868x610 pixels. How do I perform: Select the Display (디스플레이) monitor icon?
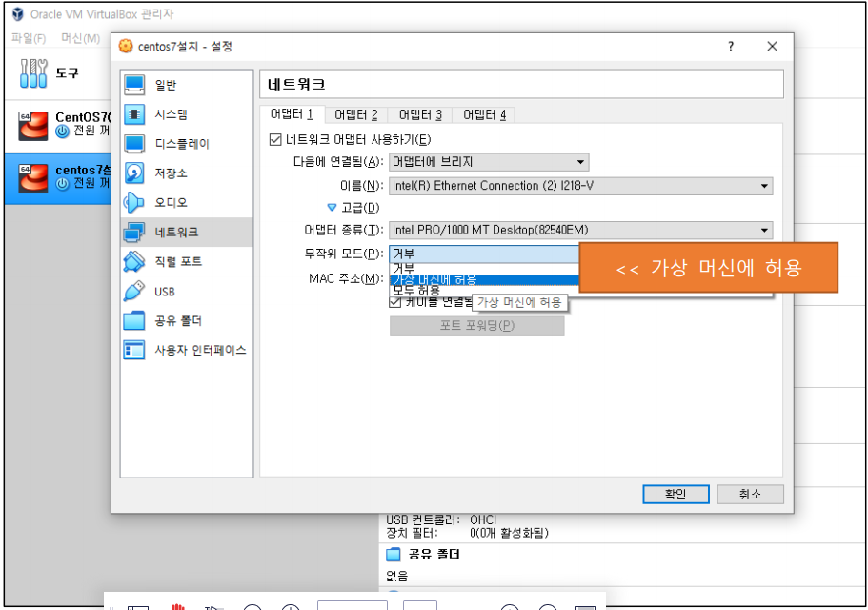[x=134, y=143]
